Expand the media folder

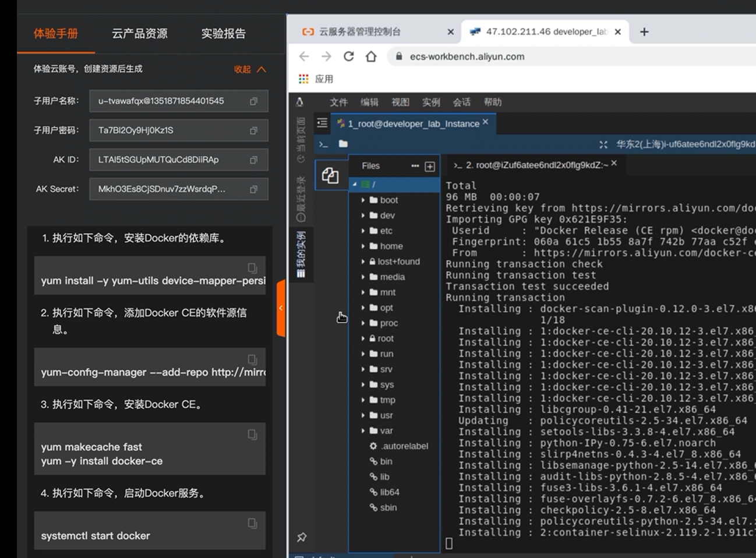[x=363, y=277]
